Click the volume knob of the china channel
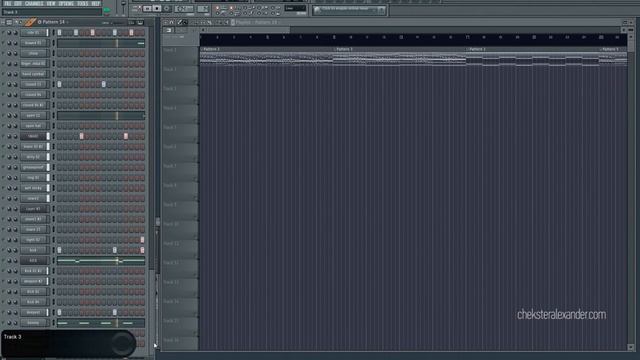Screen dimensions: 640x360 click(x=16, y=53)
